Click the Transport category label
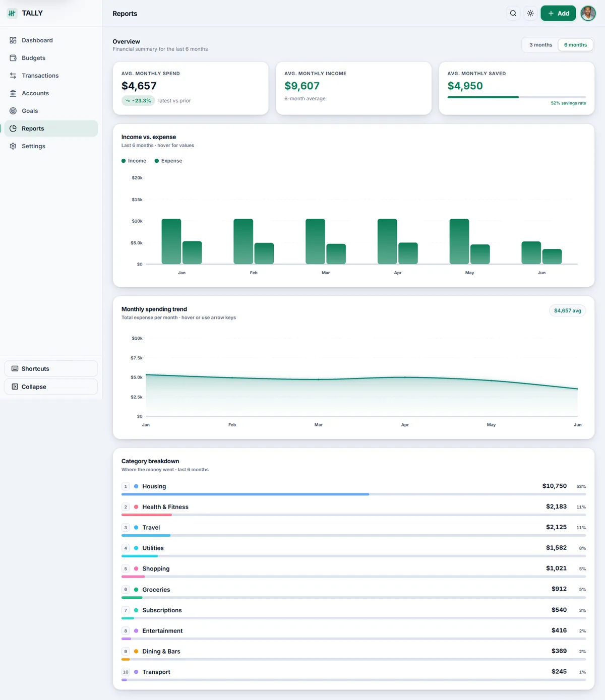Image resolution: width=605 pixels, height=700 pixels. pyautogui.click(x=156, y=672)
